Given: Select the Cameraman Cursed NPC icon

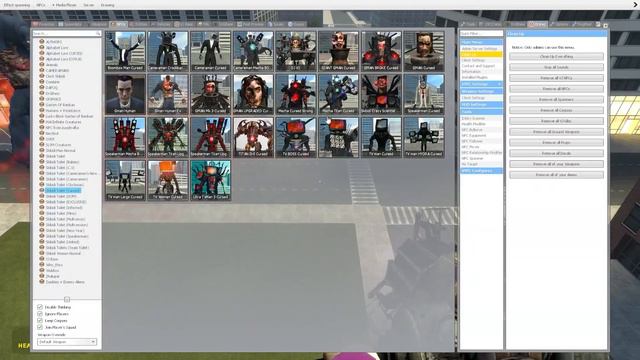Looking at the screenshot, I should click(210, 51).
